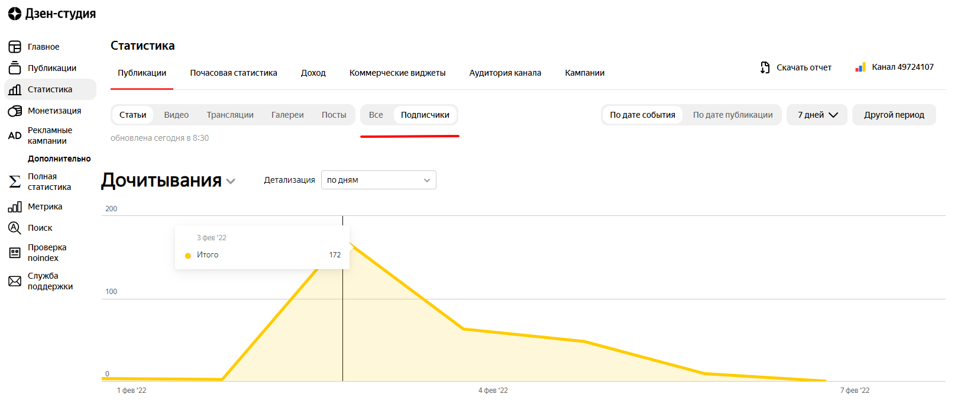Screen dimensions: 980x413
Task: Click the Служба поддержки envelope icon
Action: [15, 281]
